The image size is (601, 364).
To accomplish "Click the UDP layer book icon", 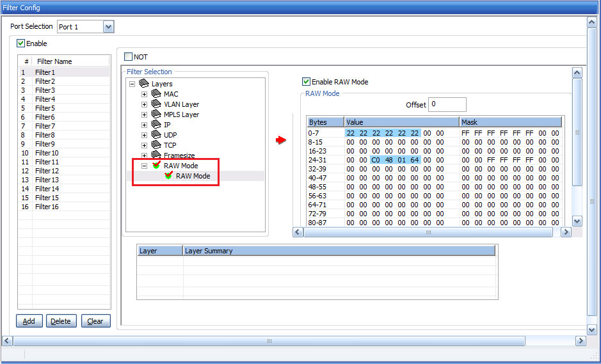I will [x=156, y=135].
